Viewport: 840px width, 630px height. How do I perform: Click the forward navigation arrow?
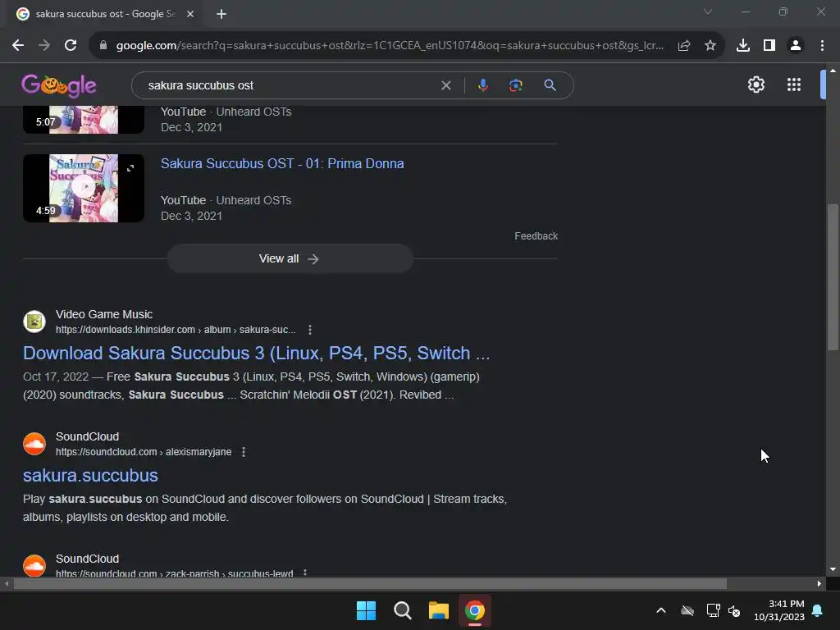click(44, 46)
